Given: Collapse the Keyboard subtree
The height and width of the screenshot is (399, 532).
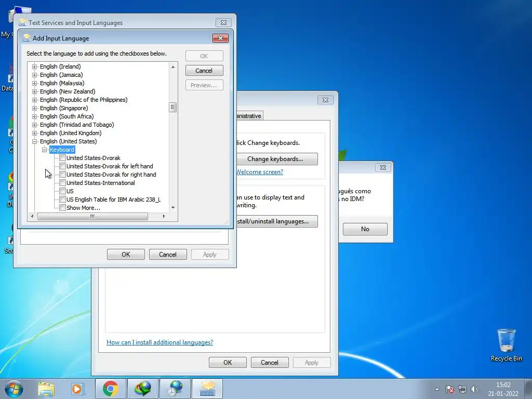Looking at the screenshot, I should tap(45, 150).
